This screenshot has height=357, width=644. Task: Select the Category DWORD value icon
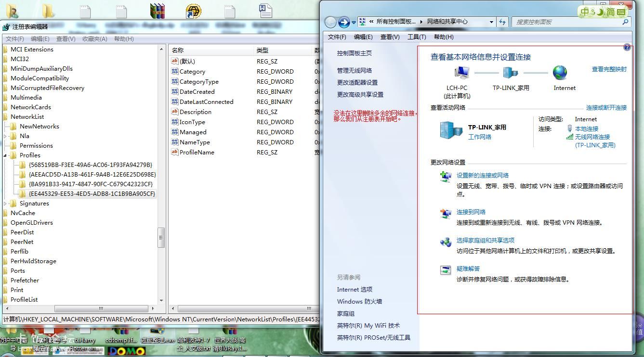[175, 71]
